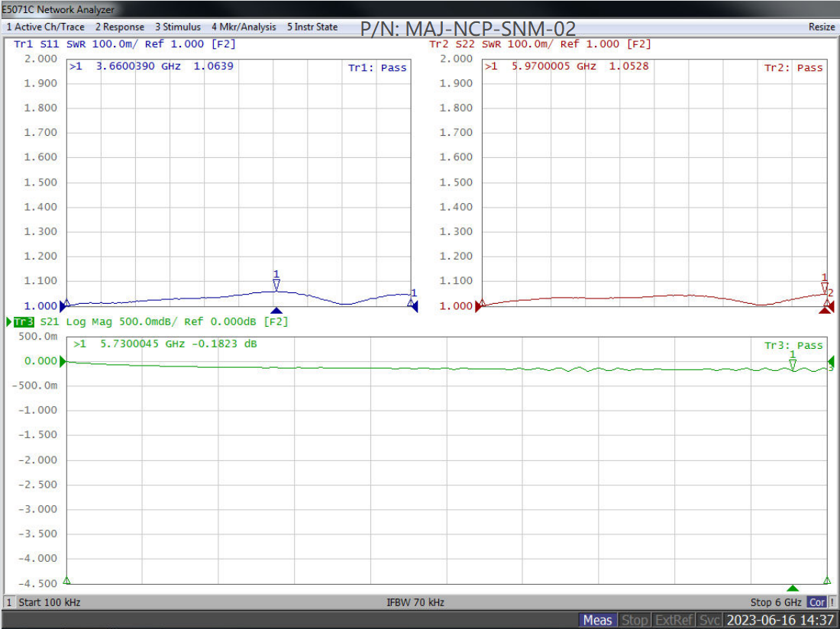
Task: Click the Start 100 kHz field
Action: coord(50,602)
